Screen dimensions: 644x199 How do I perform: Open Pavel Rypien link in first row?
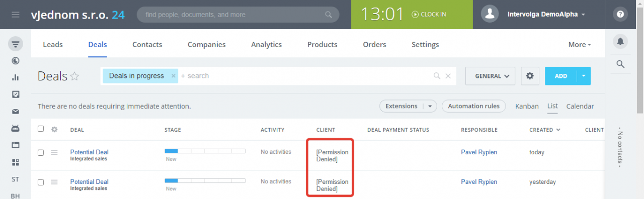(x=479, y=152)
